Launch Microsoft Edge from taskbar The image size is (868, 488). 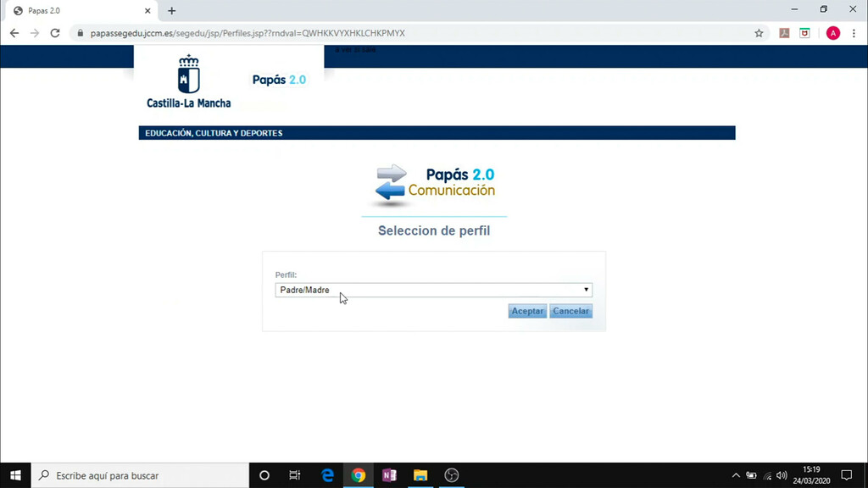[328, 475]
